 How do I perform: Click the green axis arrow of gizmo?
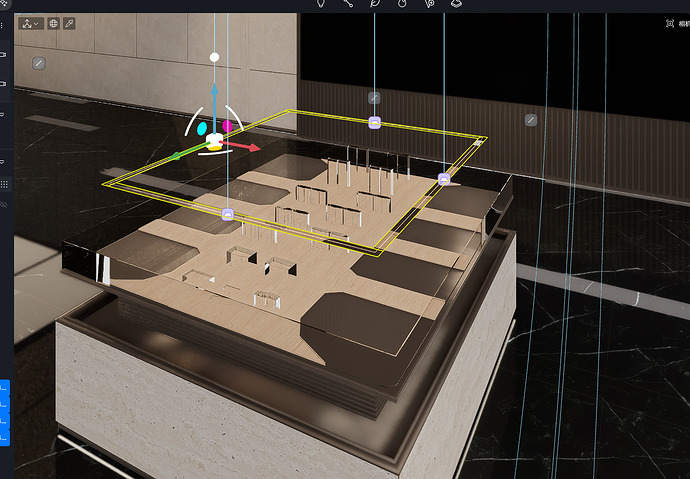pos(177,156)
